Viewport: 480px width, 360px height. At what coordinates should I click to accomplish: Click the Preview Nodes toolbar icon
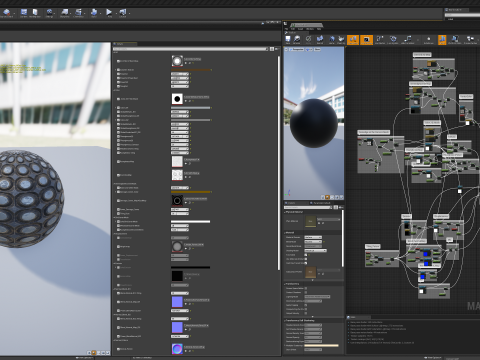coord(470,40)
